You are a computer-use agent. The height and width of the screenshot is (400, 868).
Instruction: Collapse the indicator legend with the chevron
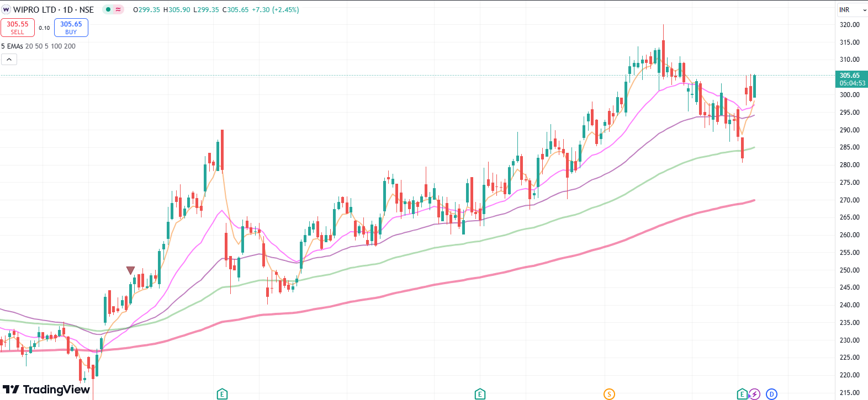[9, 60]
